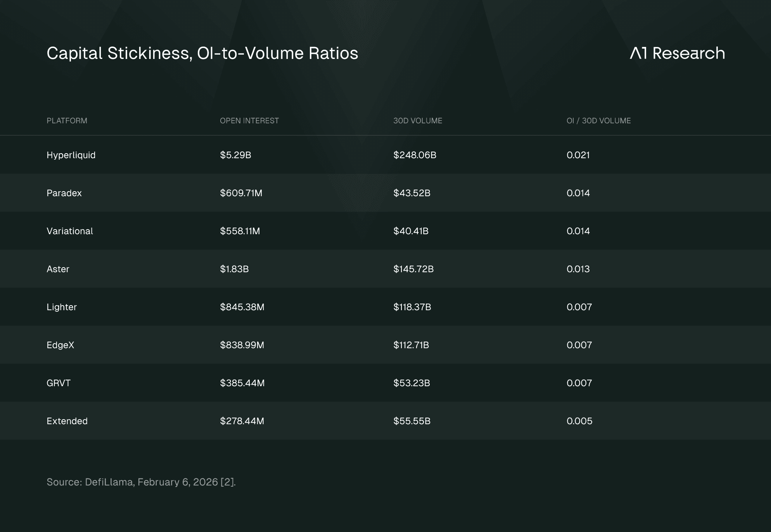The image size is (771, 532).
Task: Click the PLATFORM column header
Action: point(67,121)
